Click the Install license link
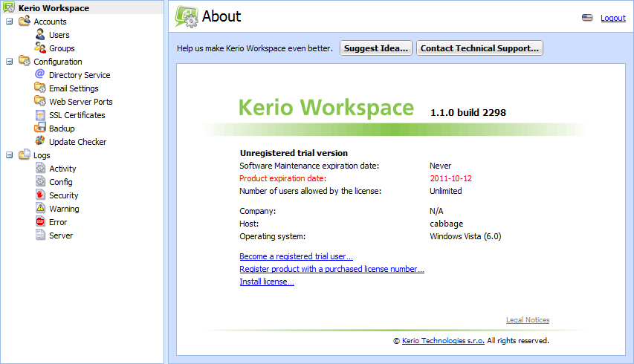 267,282
